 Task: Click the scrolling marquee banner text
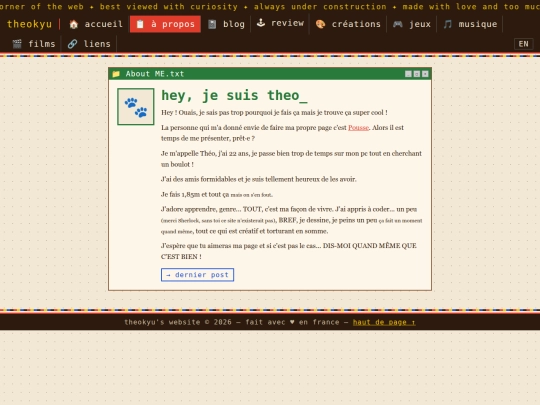tap(270, 7)
